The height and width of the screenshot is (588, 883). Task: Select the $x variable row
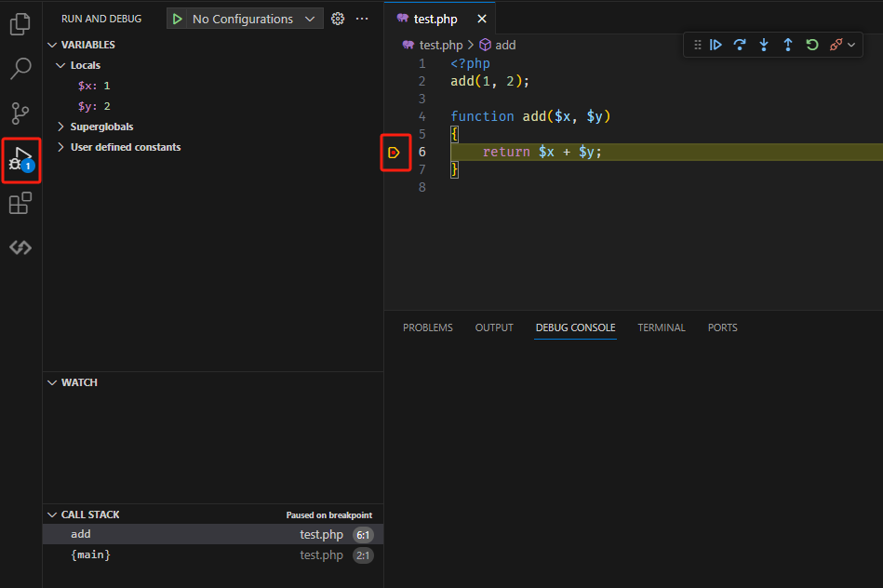213,86
